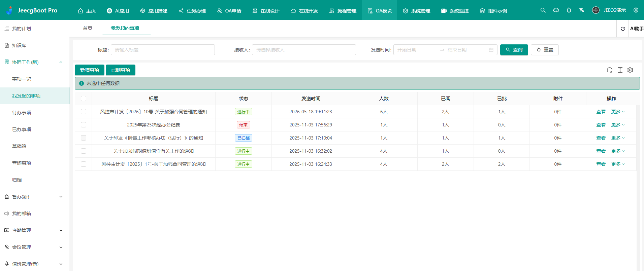Open the AI助手 panel
The width and height of the screenshot is (644, 271).
pyautogui.click(x=637, y=29)
